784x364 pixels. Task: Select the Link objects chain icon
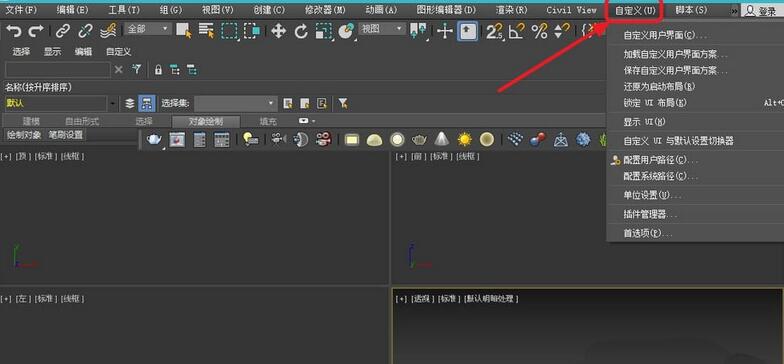(x=62, y=32)
